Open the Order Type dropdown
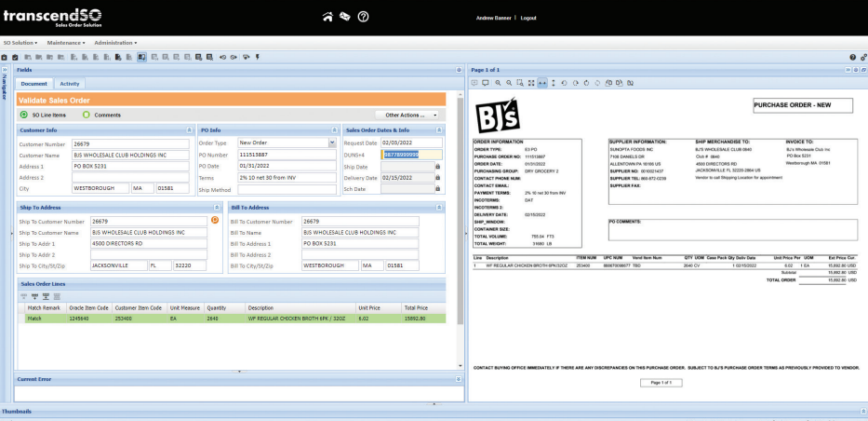Image resolution: width=868 pixels, height=421 pixels. (x=332, y=143)
